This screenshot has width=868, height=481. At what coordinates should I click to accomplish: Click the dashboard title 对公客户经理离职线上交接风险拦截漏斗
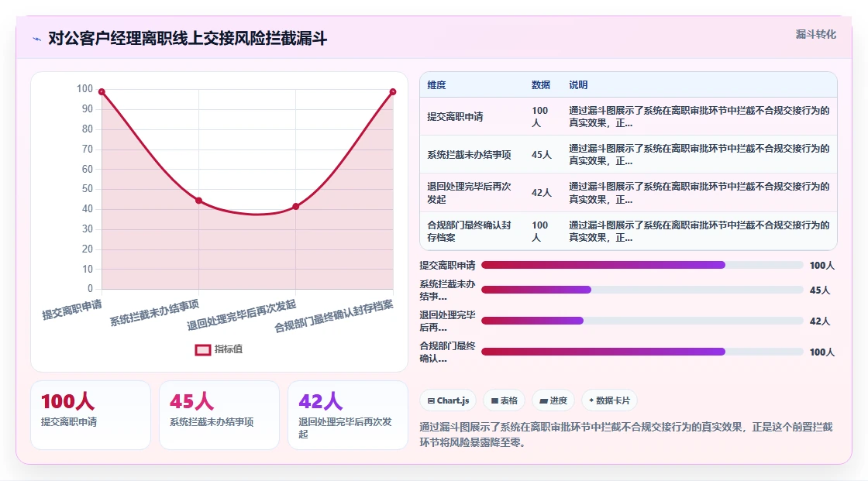pos(188,39)
